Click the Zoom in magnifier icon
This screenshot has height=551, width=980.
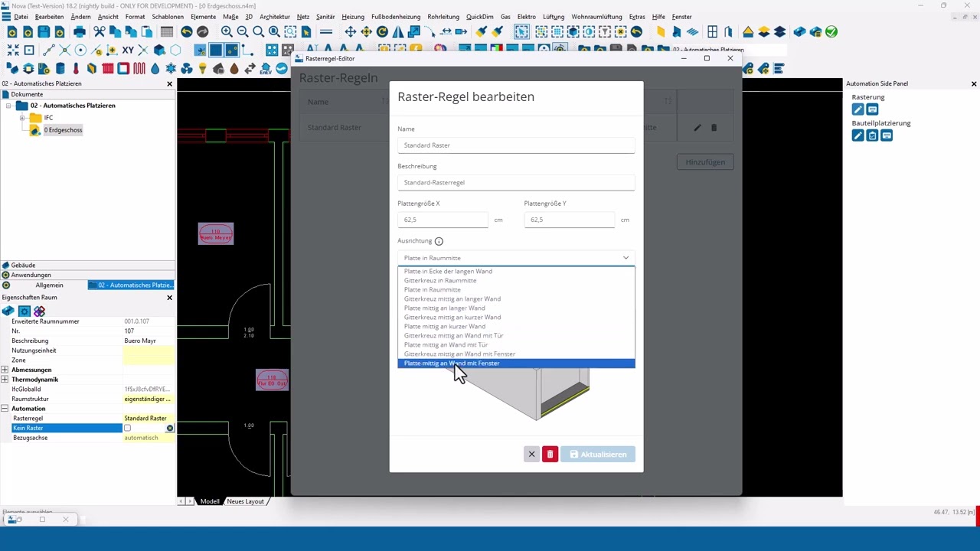point(227,32)
